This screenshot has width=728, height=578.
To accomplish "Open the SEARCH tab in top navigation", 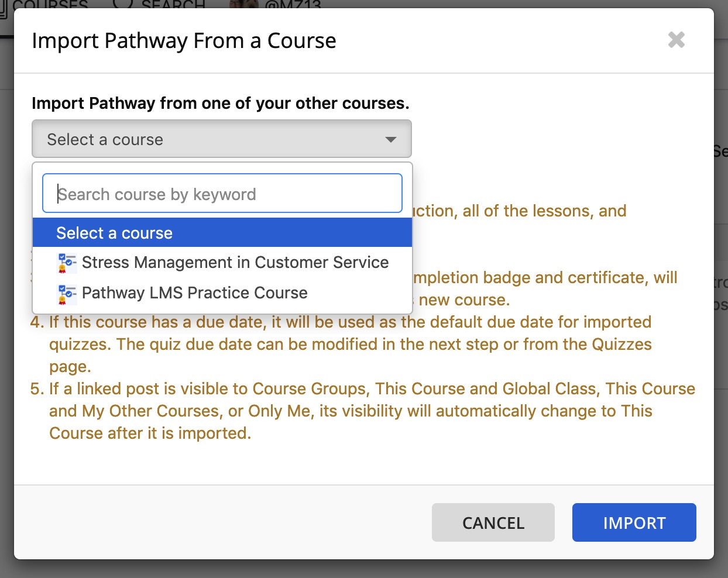I will [x=173, y=4].
